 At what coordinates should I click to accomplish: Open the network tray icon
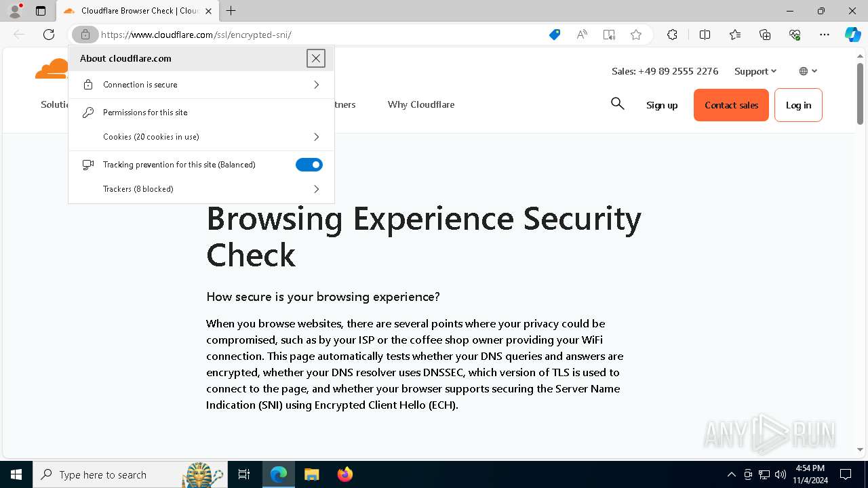click(764, 474)
